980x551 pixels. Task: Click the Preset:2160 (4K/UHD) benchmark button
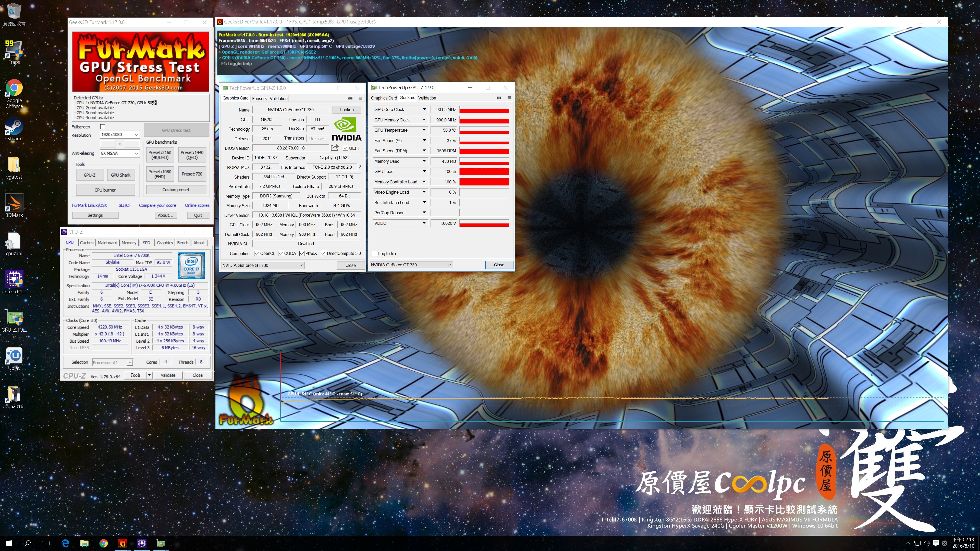160,155
